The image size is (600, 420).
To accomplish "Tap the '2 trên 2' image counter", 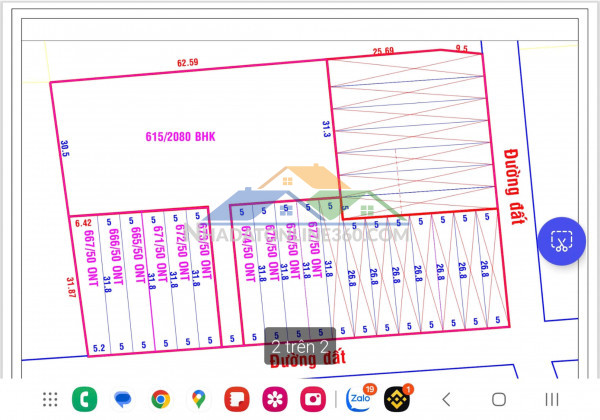I will (300, 346).
